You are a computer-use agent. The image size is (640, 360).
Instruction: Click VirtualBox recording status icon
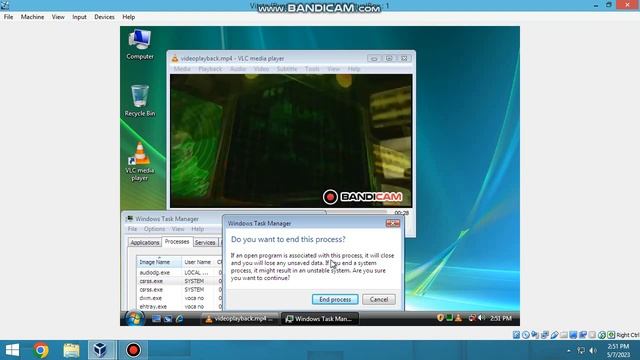(583, 335)
